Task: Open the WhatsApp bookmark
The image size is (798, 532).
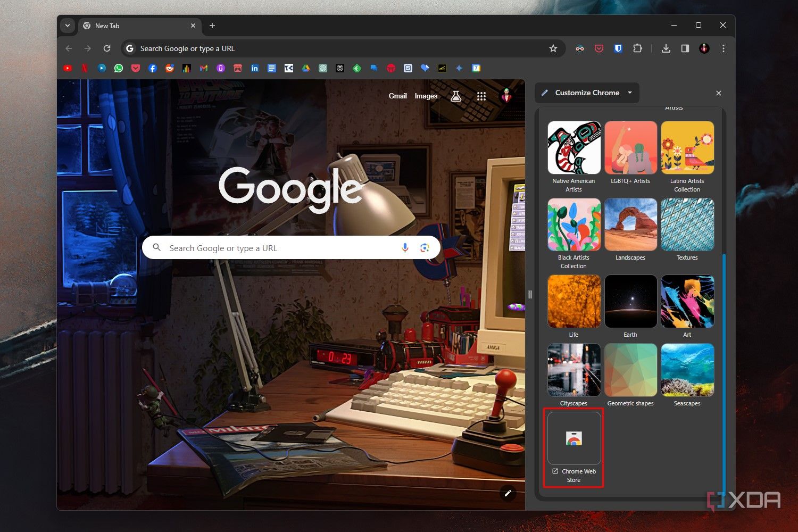Action: pyautogui.click(x=119, y=68)
